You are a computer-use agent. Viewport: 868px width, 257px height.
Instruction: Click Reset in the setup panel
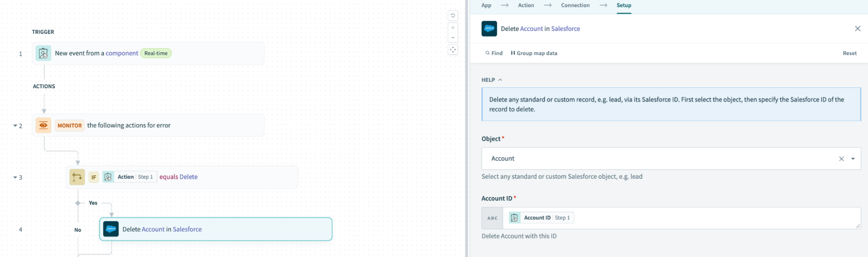click(849, 53)
